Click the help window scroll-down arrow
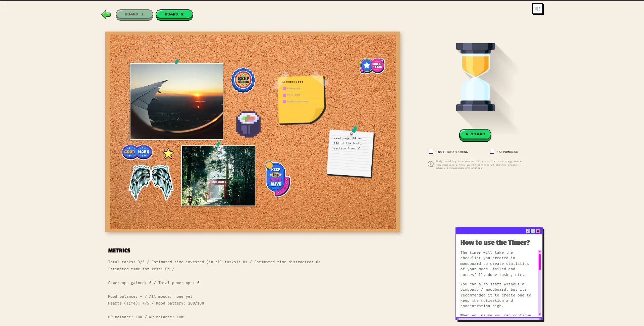This screenshot has width=644, height=326. 540,315
